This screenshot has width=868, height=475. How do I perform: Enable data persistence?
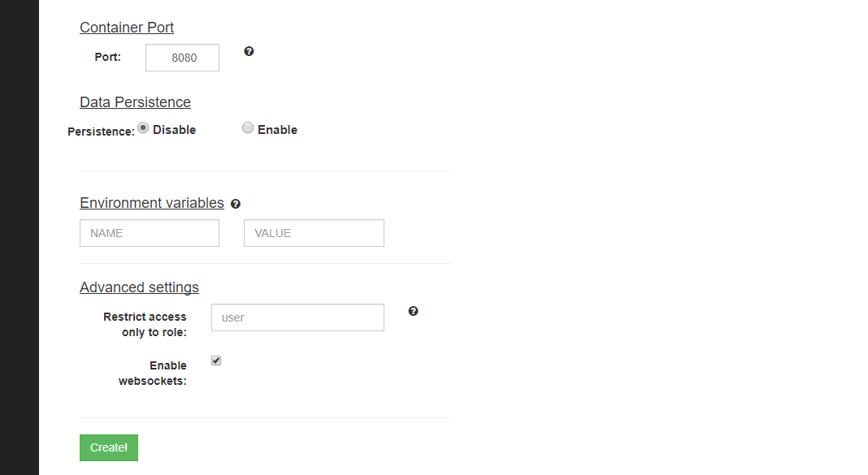[x=247, y=127]
